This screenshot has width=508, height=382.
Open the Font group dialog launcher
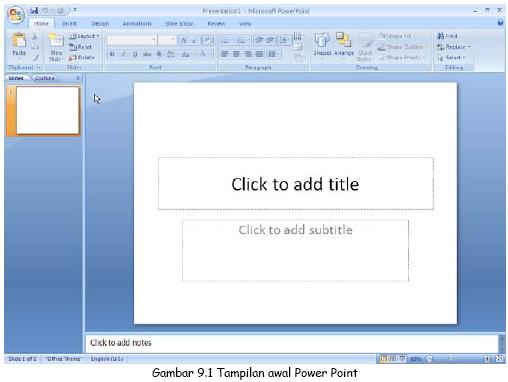tap(212, 67)
